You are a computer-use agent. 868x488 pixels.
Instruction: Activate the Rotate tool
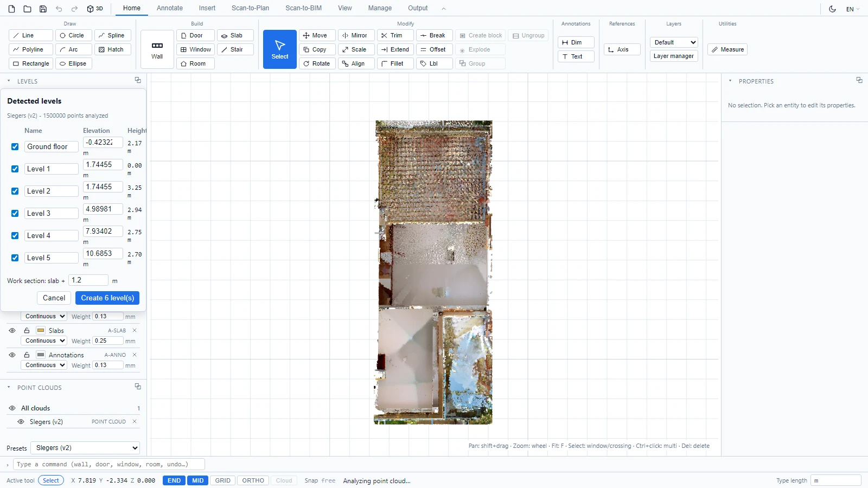click(x=317, y=63)
